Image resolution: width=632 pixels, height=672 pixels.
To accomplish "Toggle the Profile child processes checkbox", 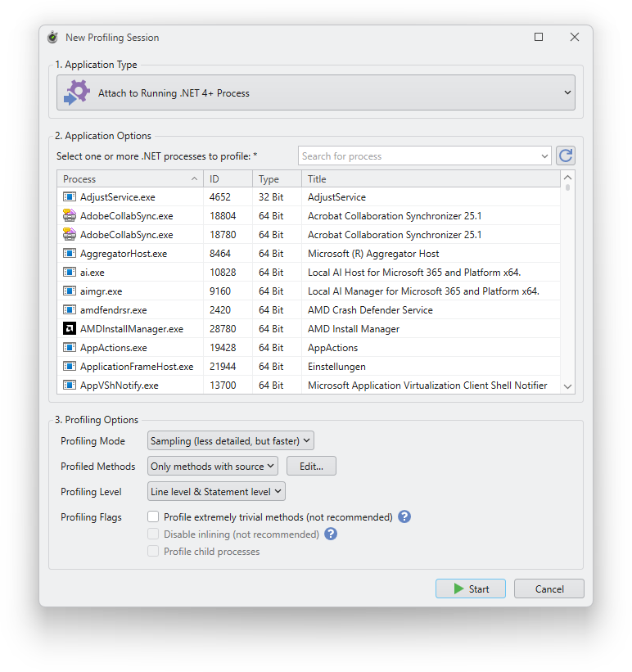I will pyautogui.click(x=153, y=552).
